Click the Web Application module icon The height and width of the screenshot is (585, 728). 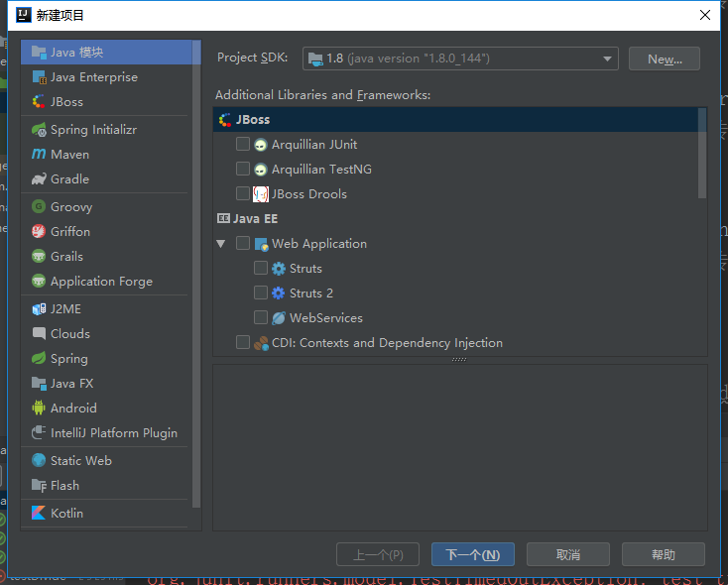click(x=261, y=244)
